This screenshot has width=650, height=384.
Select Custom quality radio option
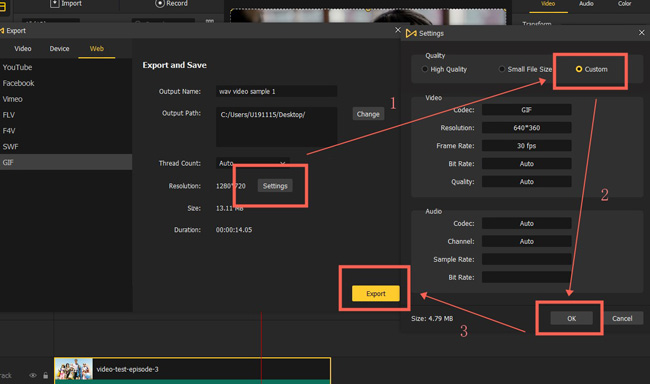(x=592, y=69)
